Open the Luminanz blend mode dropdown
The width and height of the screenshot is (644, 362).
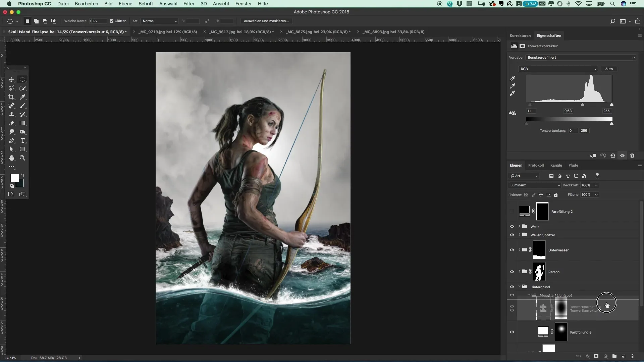[535, 185]
